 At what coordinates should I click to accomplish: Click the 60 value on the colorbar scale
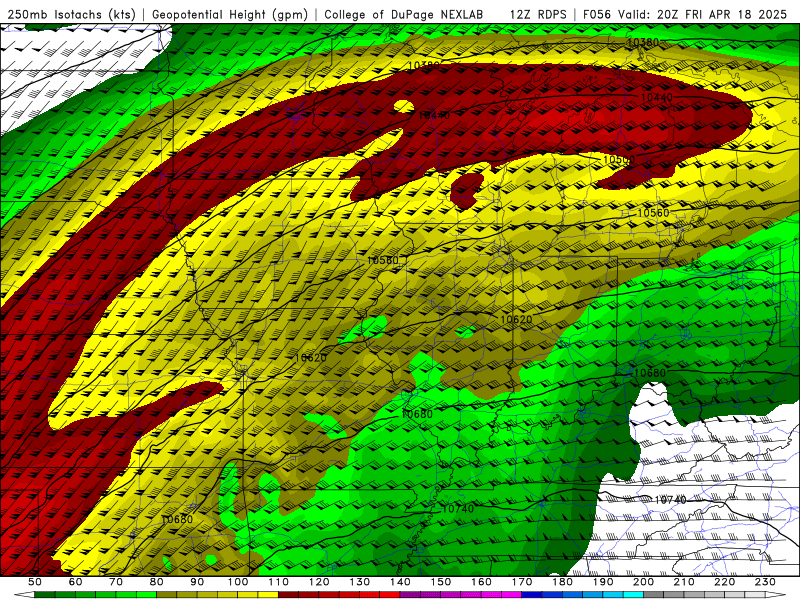(x=75, y=582)
